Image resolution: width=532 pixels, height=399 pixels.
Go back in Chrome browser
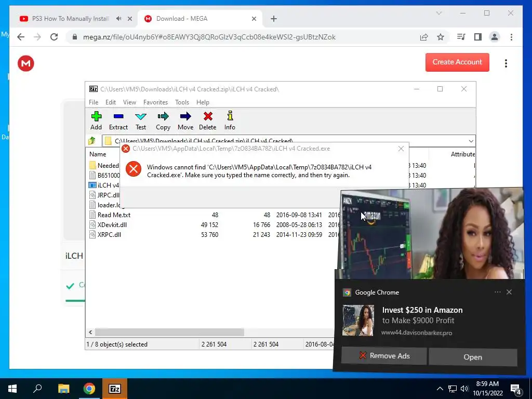21,37
